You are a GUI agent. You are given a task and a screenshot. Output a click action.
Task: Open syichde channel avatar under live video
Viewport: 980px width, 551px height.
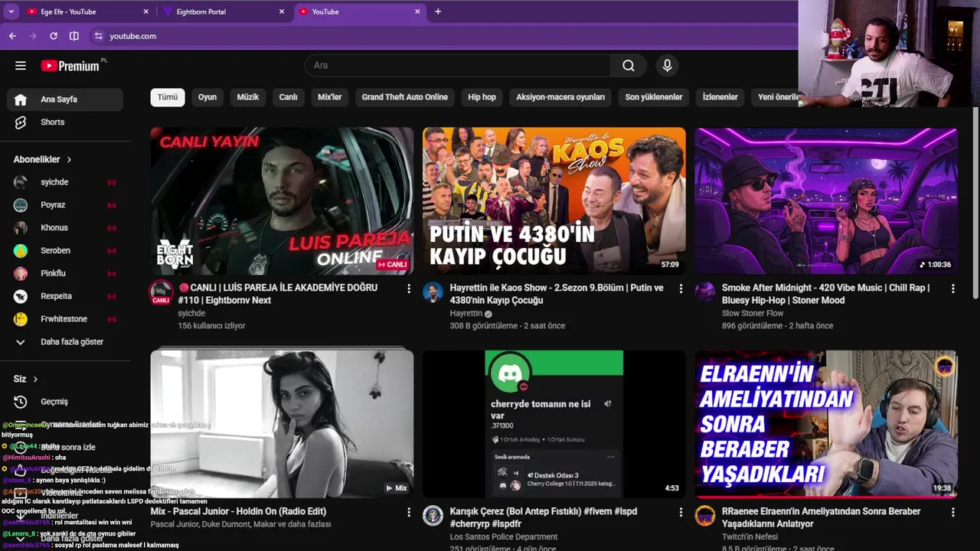coord(161,292)
